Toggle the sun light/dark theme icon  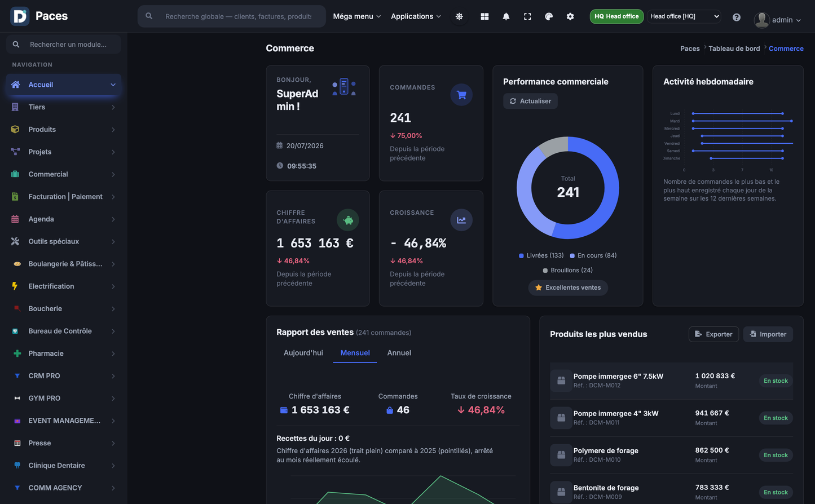click(x=459, y=16)
